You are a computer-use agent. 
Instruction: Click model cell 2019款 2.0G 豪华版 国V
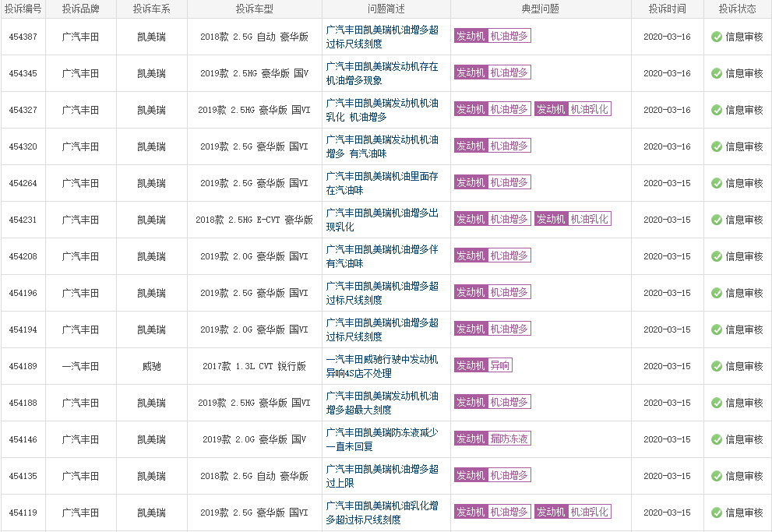pos(254,439)
